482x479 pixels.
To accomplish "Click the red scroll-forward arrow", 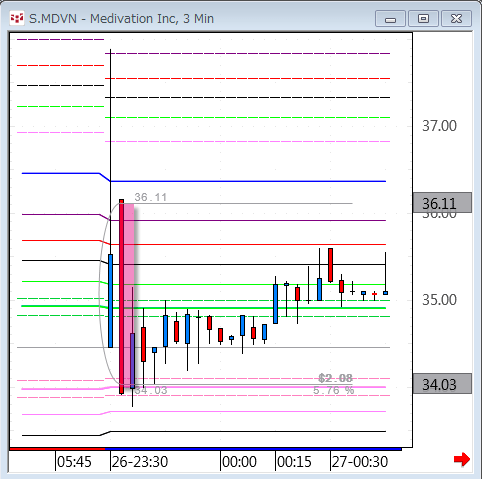I will point(462,460).
